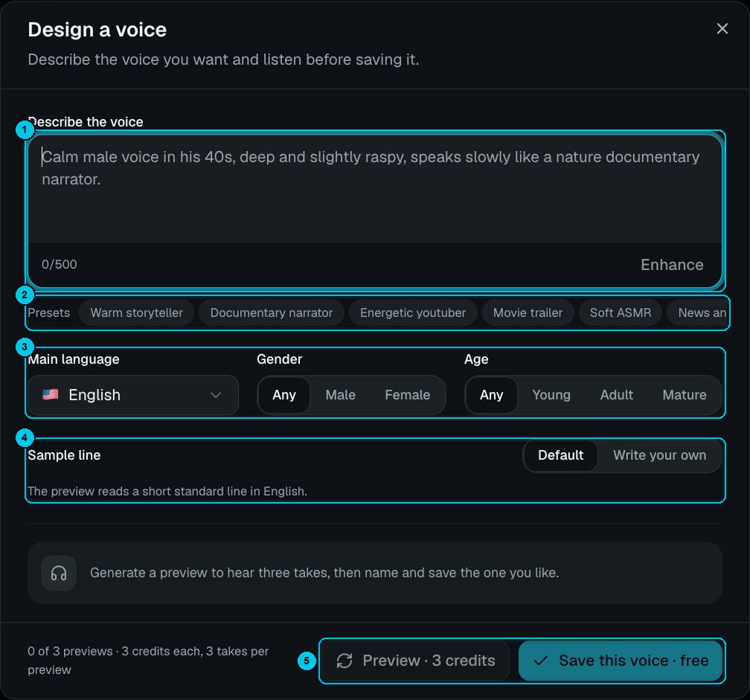Click the US flag icon in language selector
The width and height of the screenshot is (750, 700).
51,394
